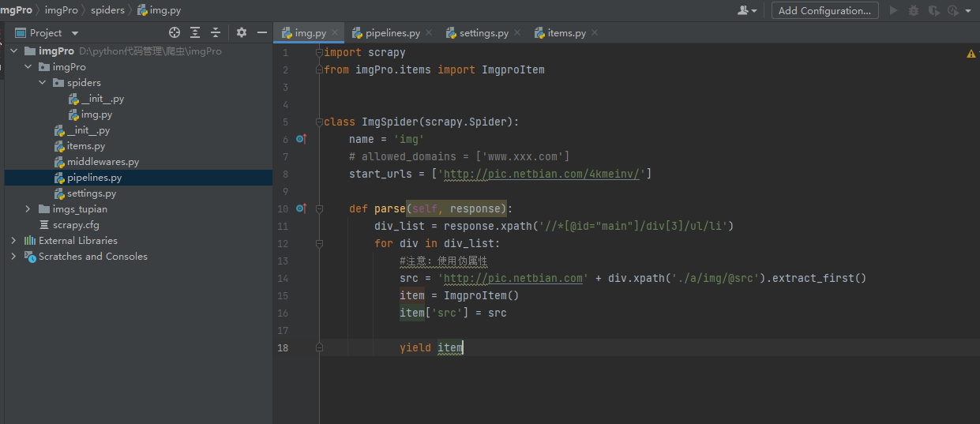Expand the imgs_tupian folder chevron
Screen dimensions: 980x424
28,209
